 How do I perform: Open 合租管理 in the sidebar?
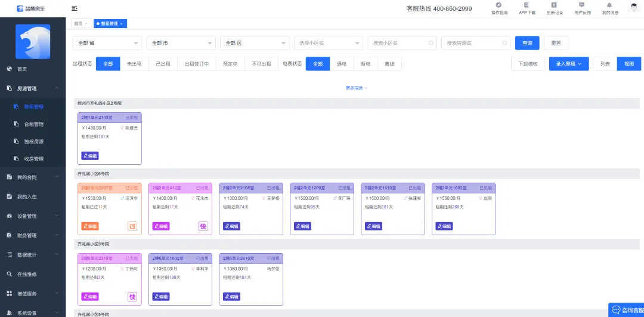[34, 124]
